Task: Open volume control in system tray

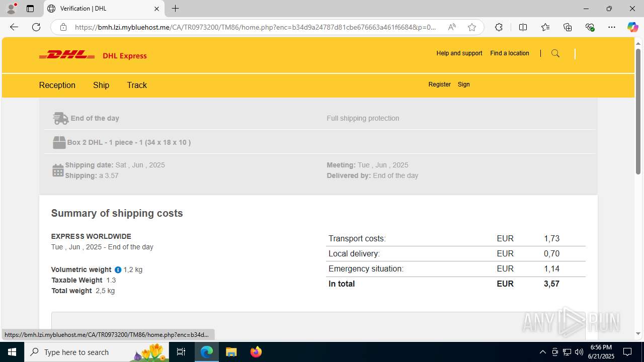Action: point(579,352)
